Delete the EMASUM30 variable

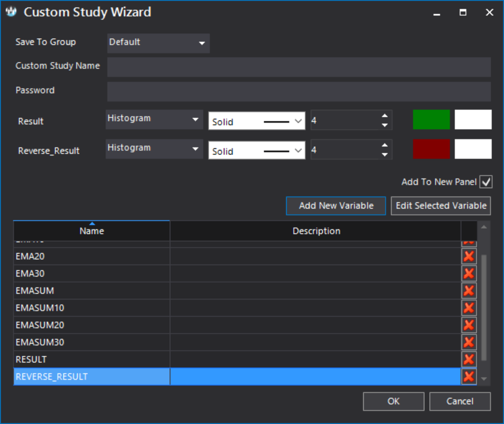point(469,342)
